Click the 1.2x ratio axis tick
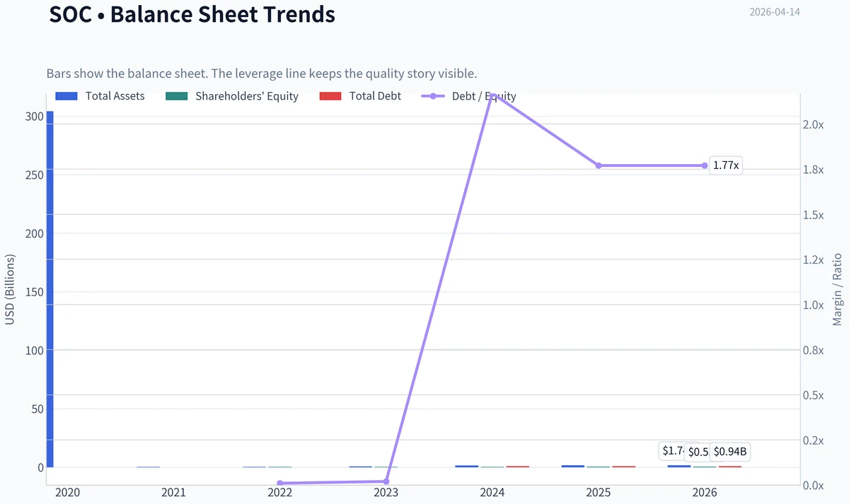849x504 pixels. [x=814, y=260]
